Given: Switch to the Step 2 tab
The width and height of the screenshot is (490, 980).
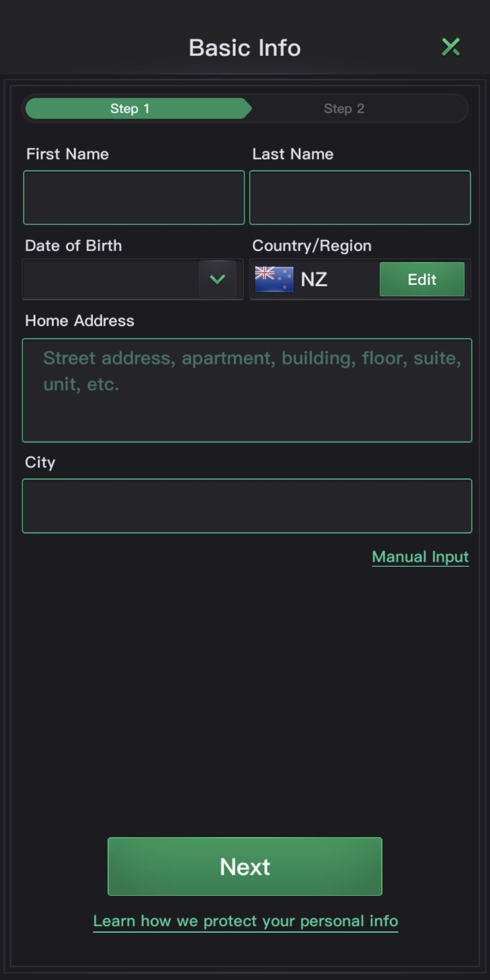Looking at the screenshot, I should coord(344,108).
